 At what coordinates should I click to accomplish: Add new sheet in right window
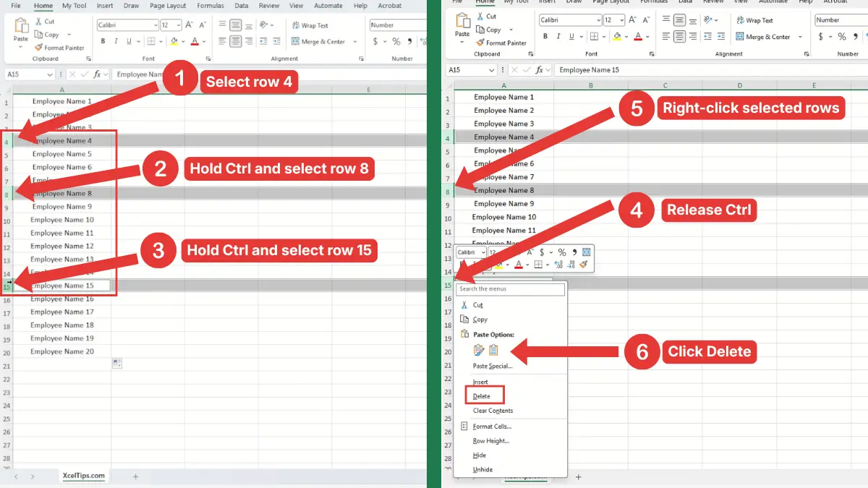578,477
